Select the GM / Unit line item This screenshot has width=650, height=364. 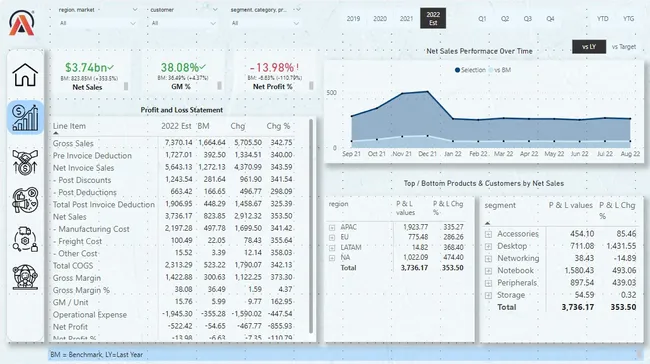coord(70,302)
